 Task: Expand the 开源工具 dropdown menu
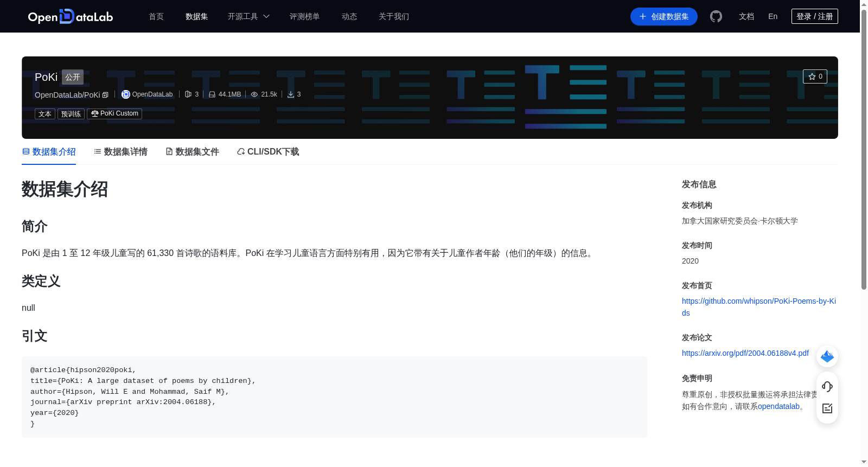(x=248, y=17)
